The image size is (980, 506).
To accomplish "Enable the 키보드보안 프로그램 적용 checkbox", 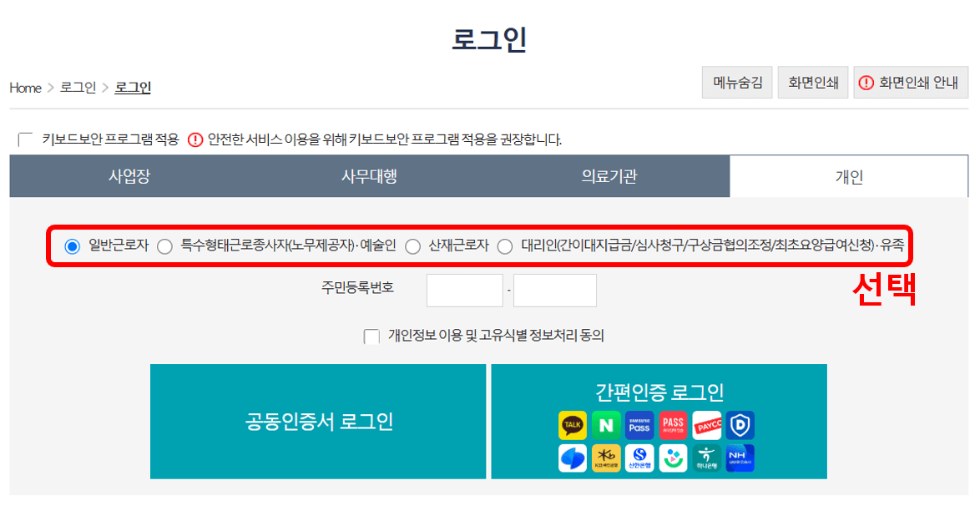I will [23, 138].
